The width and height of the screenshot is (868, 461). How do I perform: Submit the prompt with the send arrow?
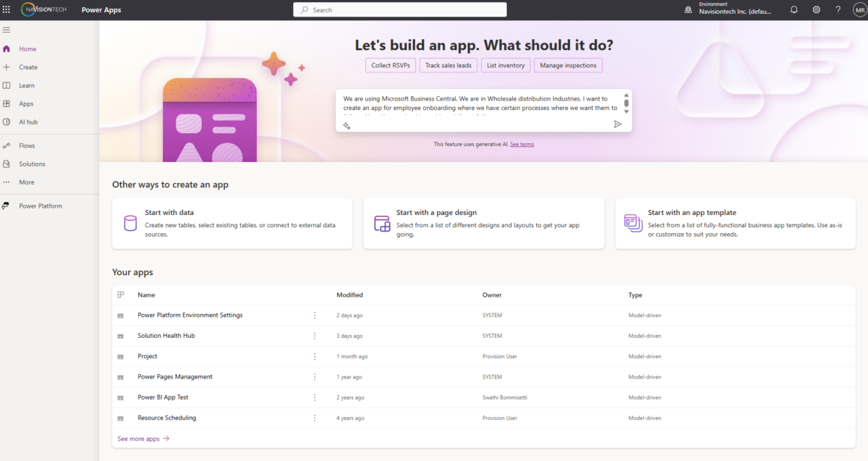[618, 124]
